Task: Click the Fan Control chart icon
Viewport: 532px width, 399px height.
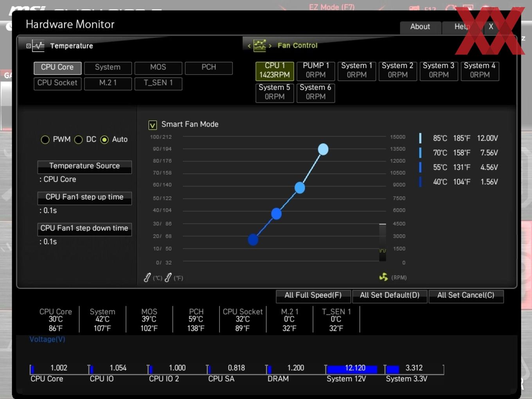Action: click(259, 45)
